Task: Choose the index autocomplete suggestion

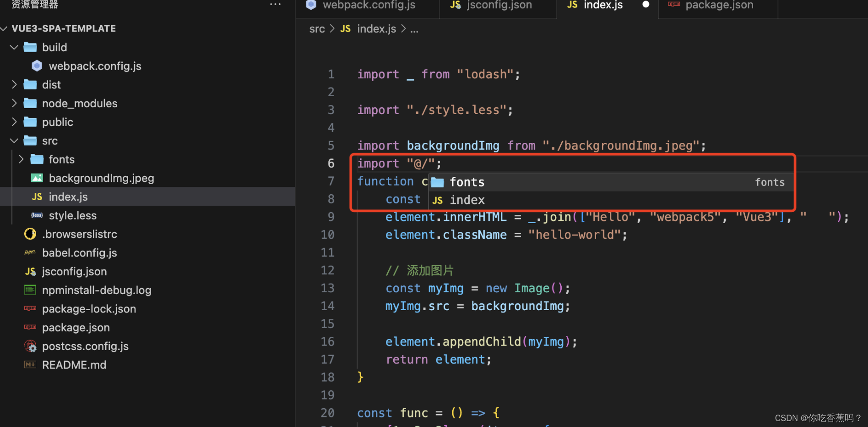Action: [x=611, y=200]
